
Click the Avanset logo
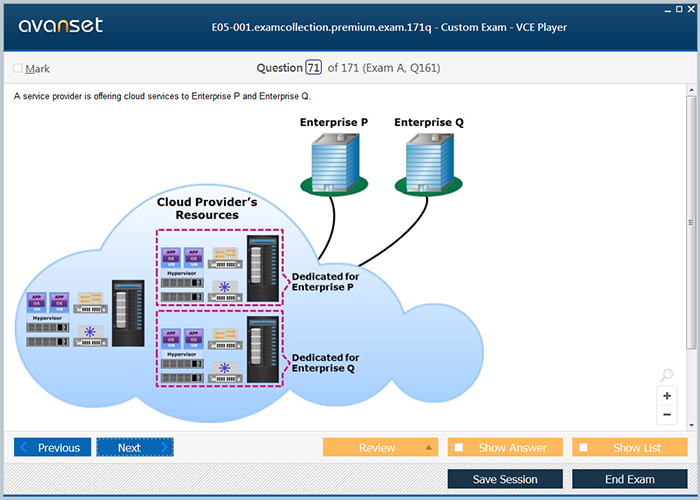coord(58,26)
